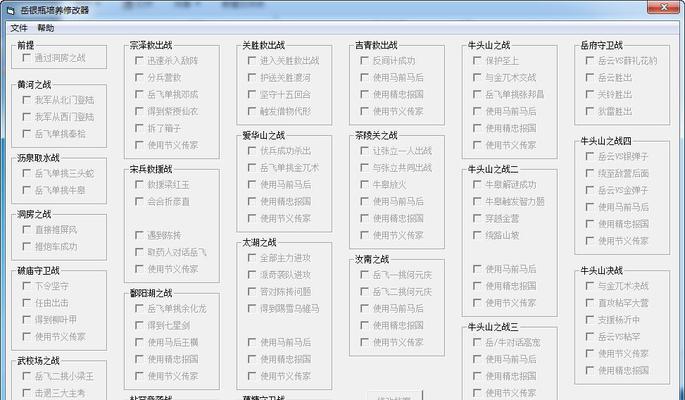Check 岳飞一挑何元庆

(x=364, y=275)
